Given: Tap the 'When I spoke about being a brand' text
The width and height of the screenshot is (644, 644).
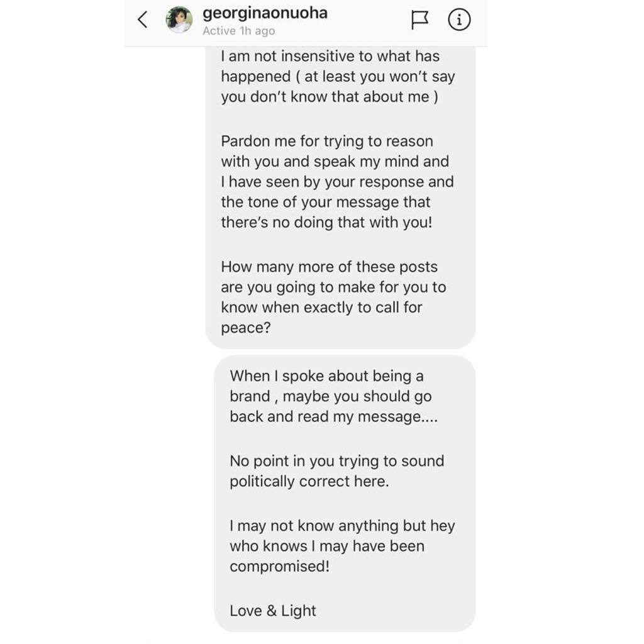Looking at the screenshot, I should [333, 396].
